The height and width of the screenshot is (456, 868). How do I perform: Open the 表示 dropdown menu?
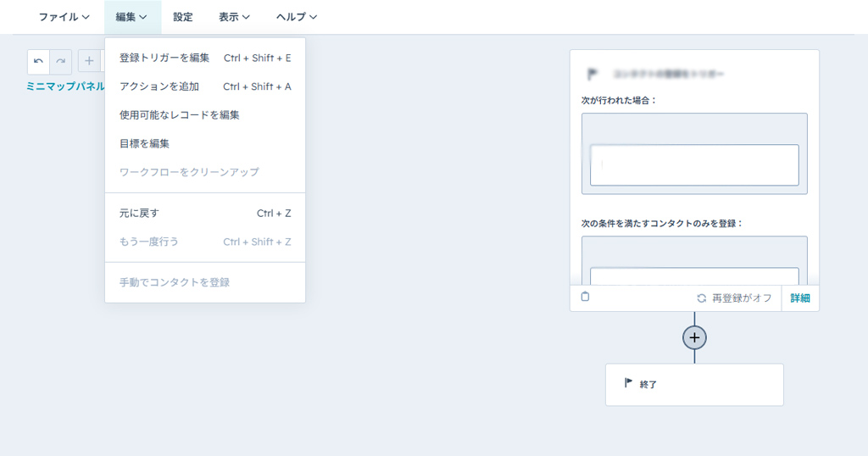pyautogui.click(x=234, y=17)
